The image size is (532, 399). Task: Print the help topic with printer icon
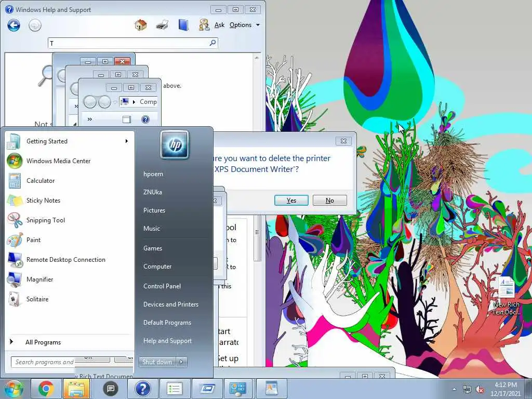point(162,25)
